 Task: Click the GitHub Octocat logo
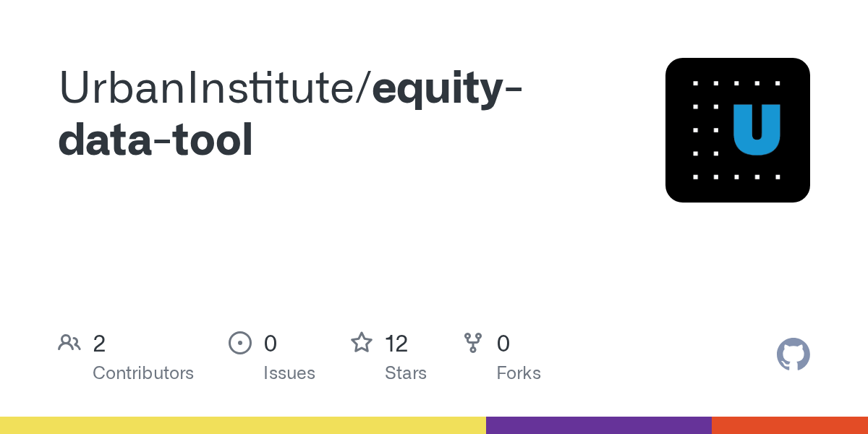793,354
